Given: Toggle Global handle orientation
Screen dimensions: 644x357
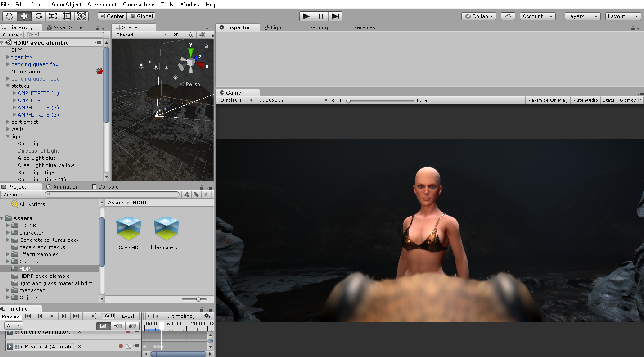Looking at the screenshot, I should pyautogui.click(x=141, y=16).
